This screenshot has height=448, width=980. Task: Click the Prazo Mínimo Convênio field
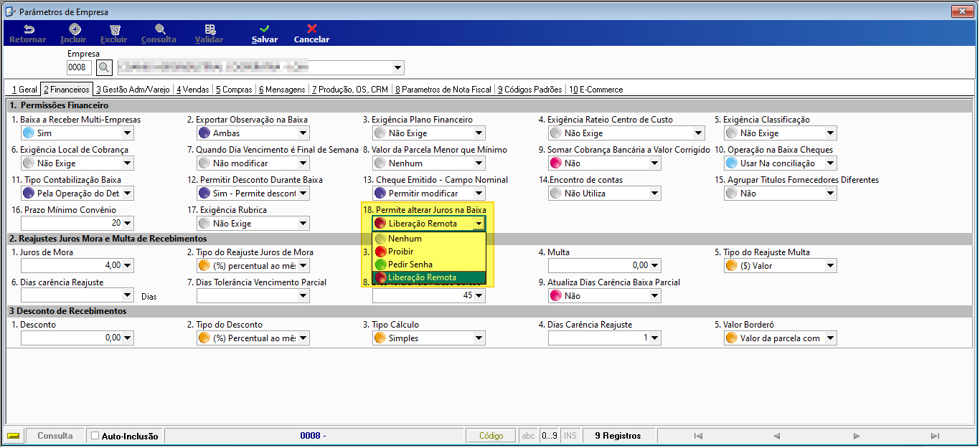[72, 224]
